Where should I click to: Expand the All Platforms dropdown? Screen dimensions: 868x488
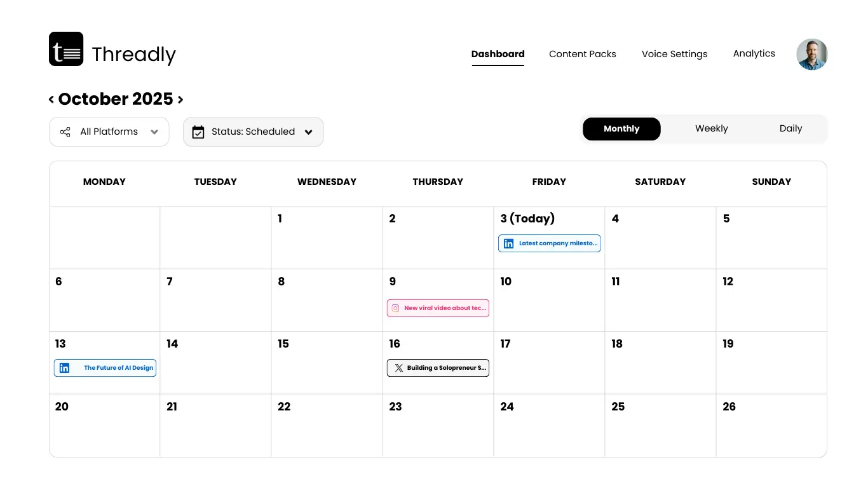click(x=154, y=132)
